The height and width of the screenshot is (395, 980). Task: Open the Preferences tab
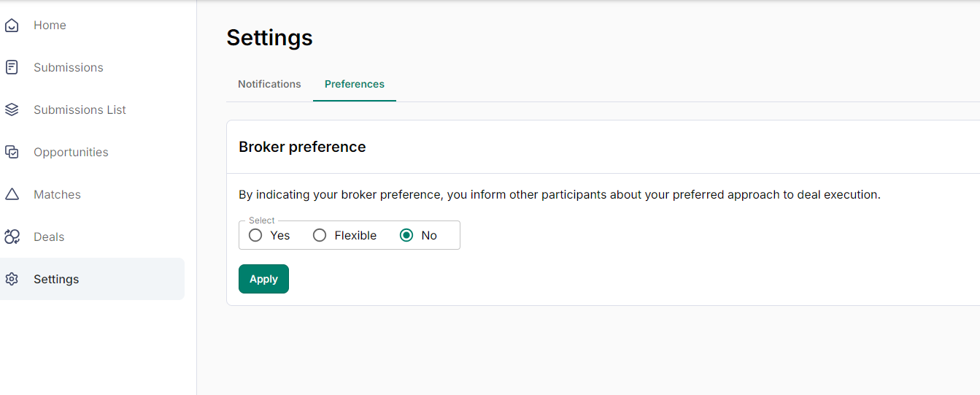coord(355,84)
